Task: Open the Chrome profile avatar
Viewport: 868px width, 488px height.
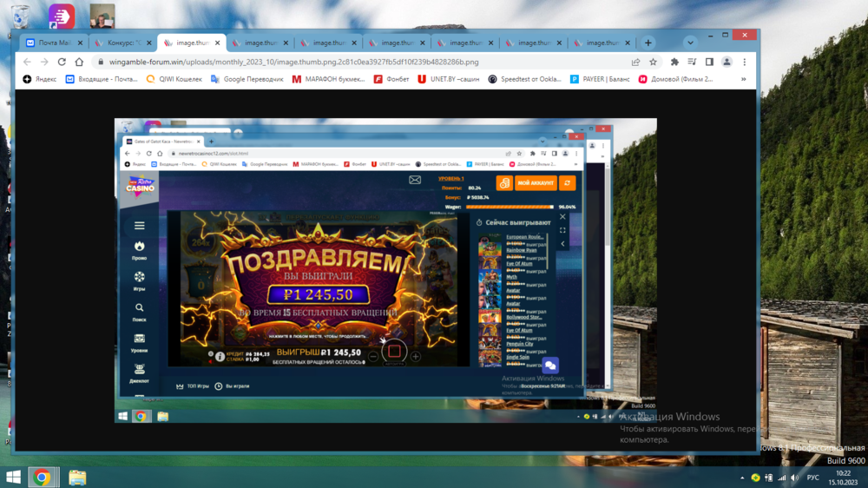Action: 727,63
